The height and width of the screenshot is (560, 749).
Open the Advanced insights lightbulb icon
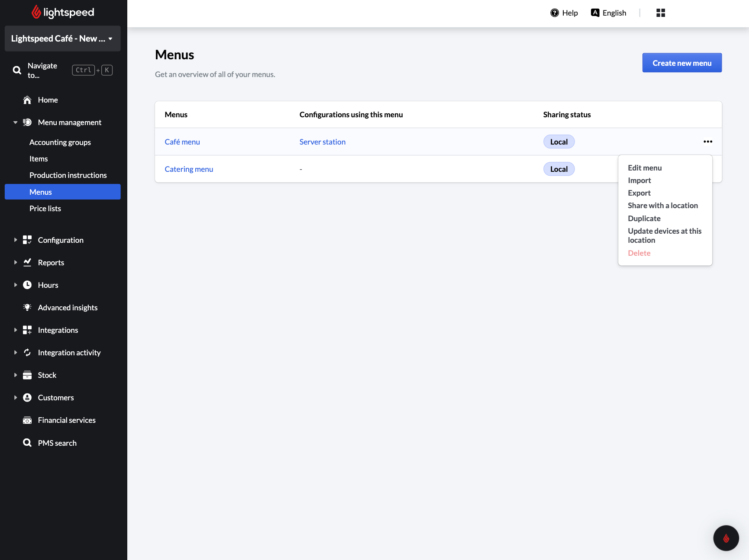point(27,307)
